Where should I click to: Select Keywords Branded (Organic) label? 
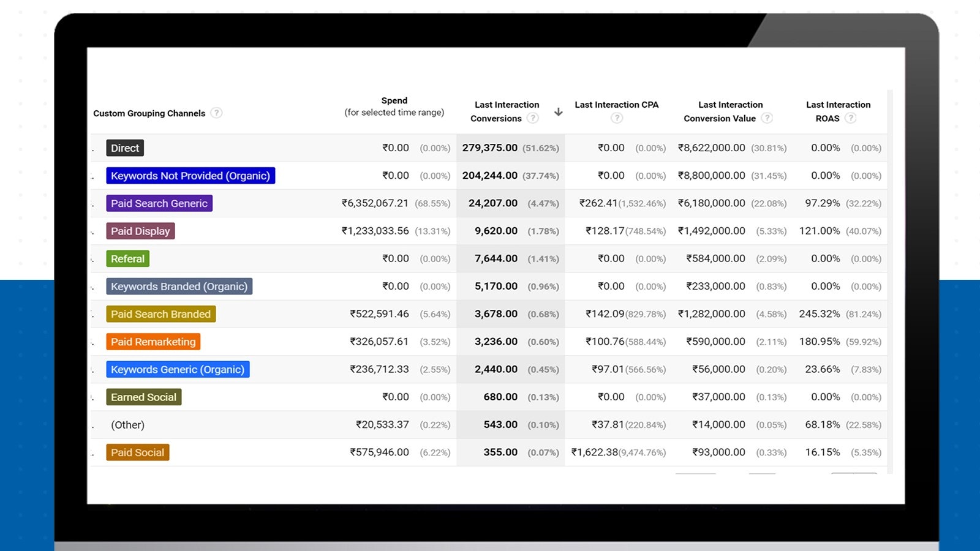click(x=179, y=286)
